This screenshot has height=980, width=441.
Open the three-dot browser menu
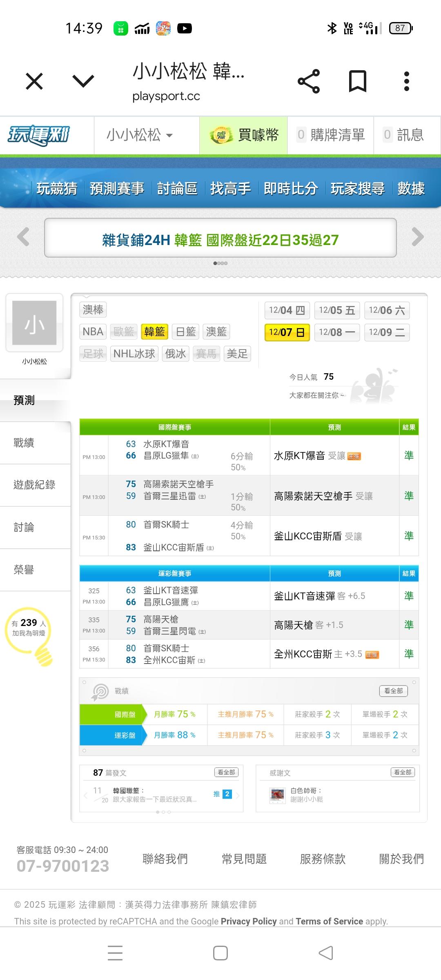406,81
